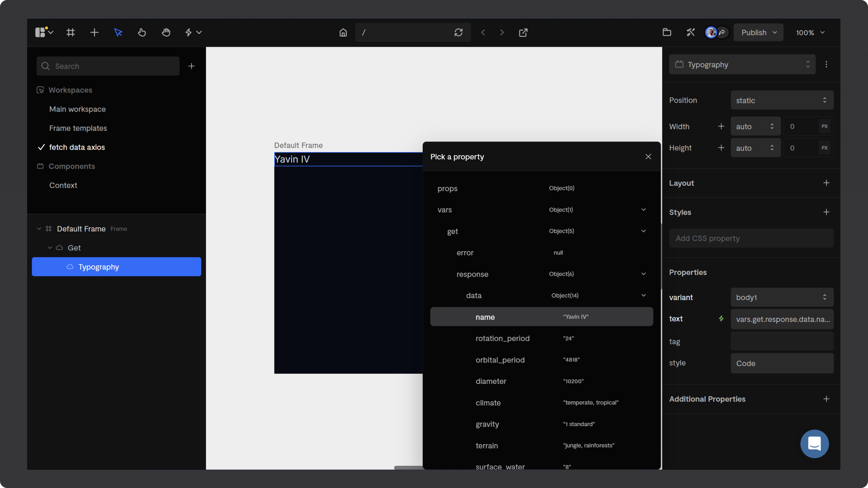Click the wrench tools icon

690,33
